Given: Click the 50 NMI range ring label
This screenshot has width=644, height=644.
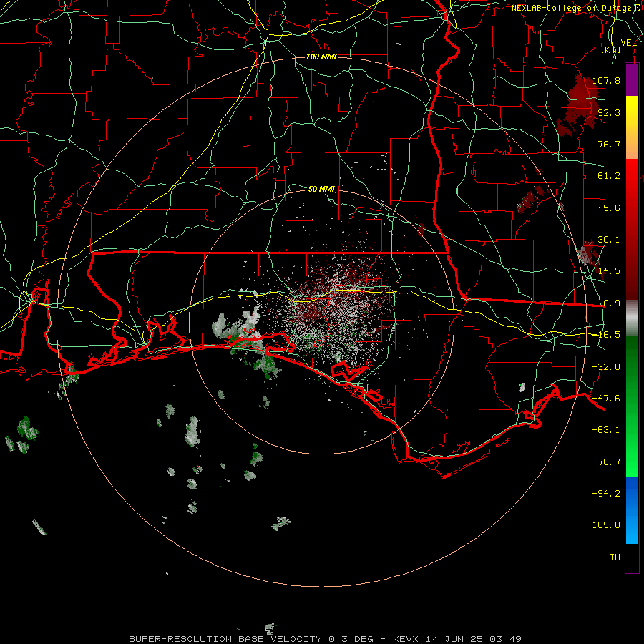Looking at the screenshot, I should [321, 189].
